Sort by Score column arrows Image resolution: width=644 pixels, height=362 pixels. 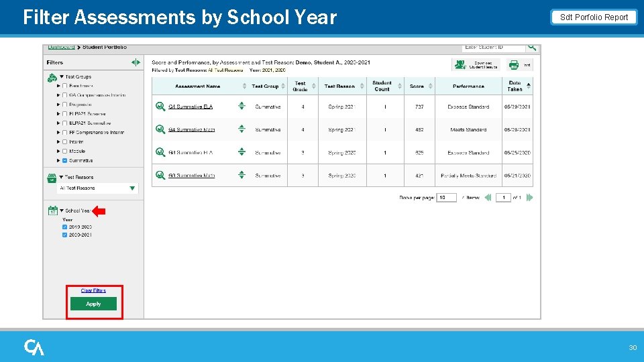tap(431, 86)
